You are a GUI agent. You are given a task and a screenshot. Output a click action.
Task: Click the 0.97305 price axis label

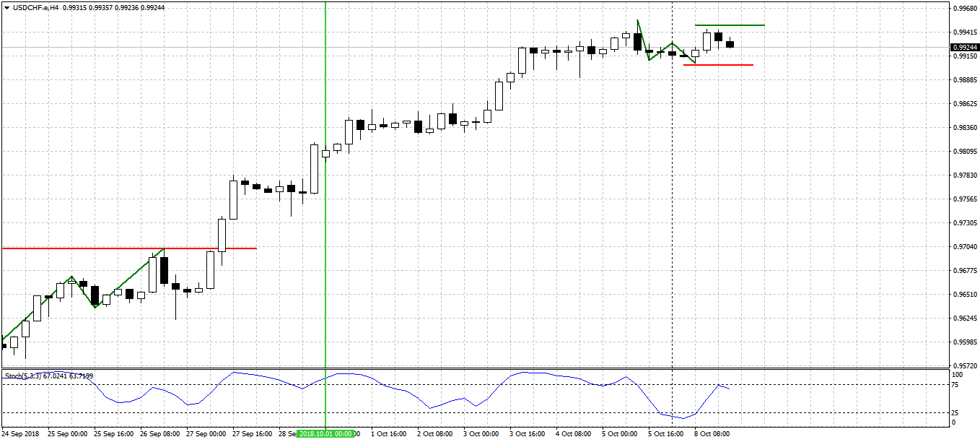[963, 223]
